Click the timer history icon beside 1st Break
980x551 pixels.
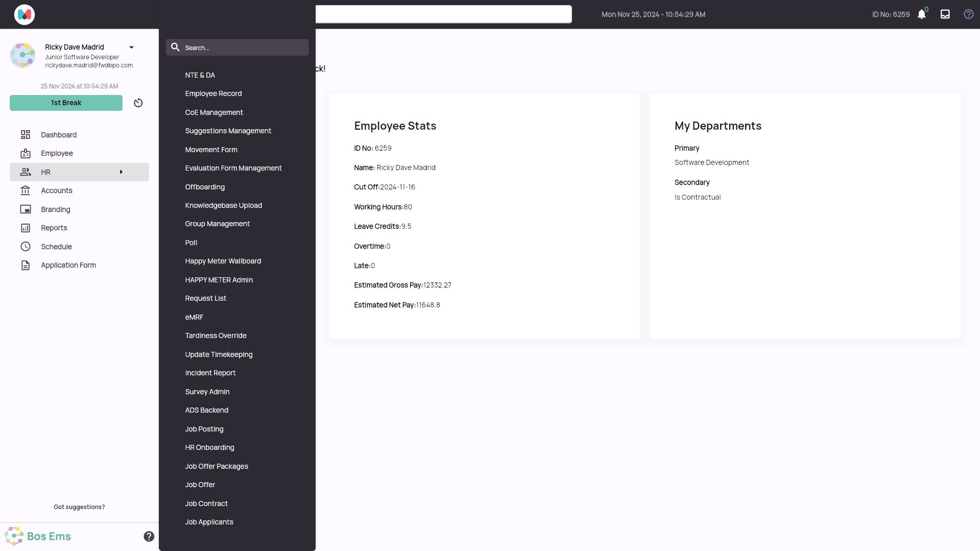(x=138, y=103)
